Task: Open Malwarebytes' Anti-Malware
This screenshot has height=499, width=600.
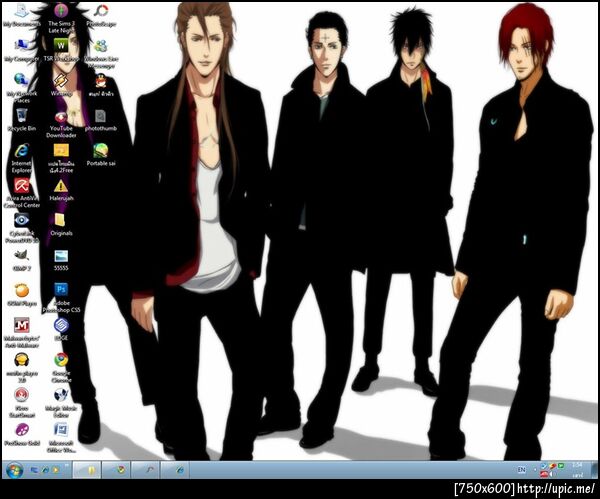Action: coord(22,332)
